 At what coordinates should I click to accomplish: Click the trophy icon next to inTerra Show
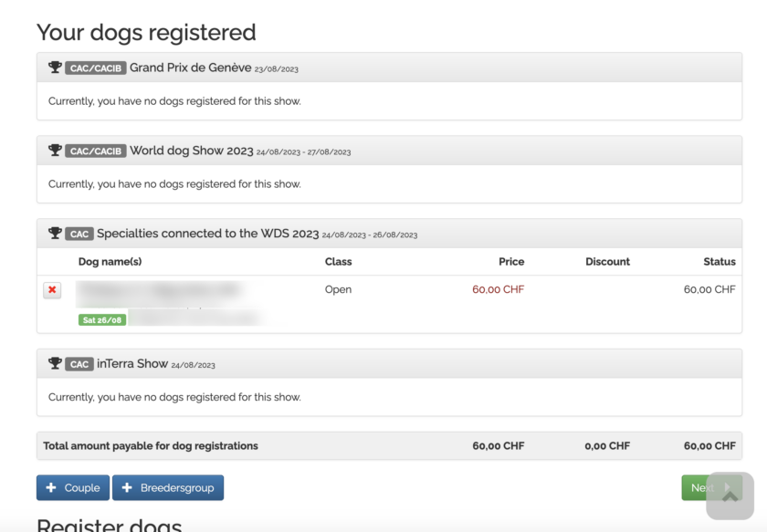(54, 363)
